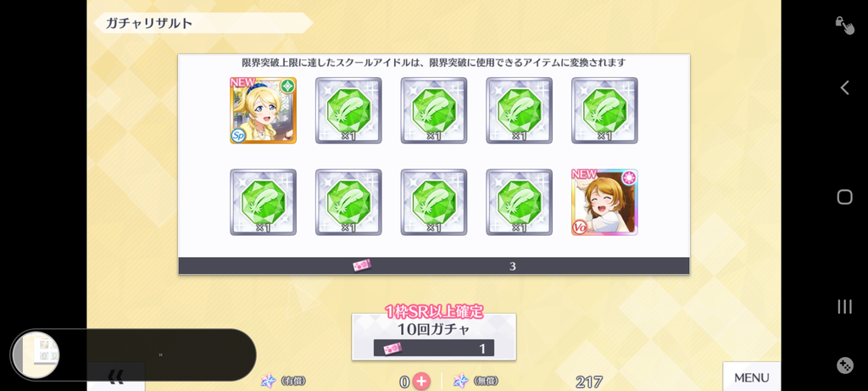Collapse the double chevron panel at bottom left

pos(115,377)
